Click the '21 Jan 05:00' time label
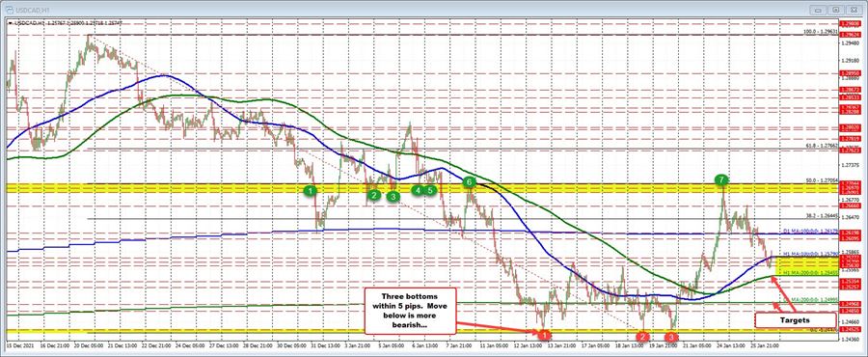Image resolution: width=868 pixels, height=357 pixels. [x=697, y=345]
